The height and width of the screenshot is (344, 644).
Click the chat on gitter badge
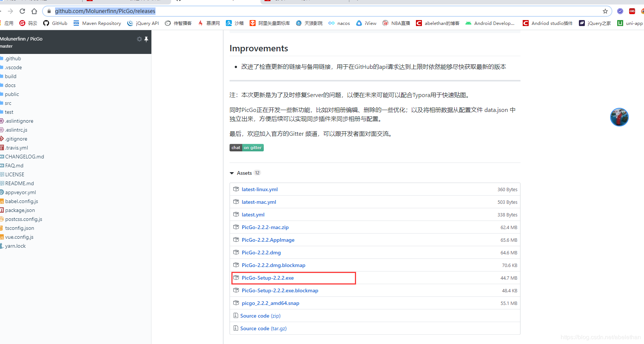pyautogui.click(x=247, y=148)
